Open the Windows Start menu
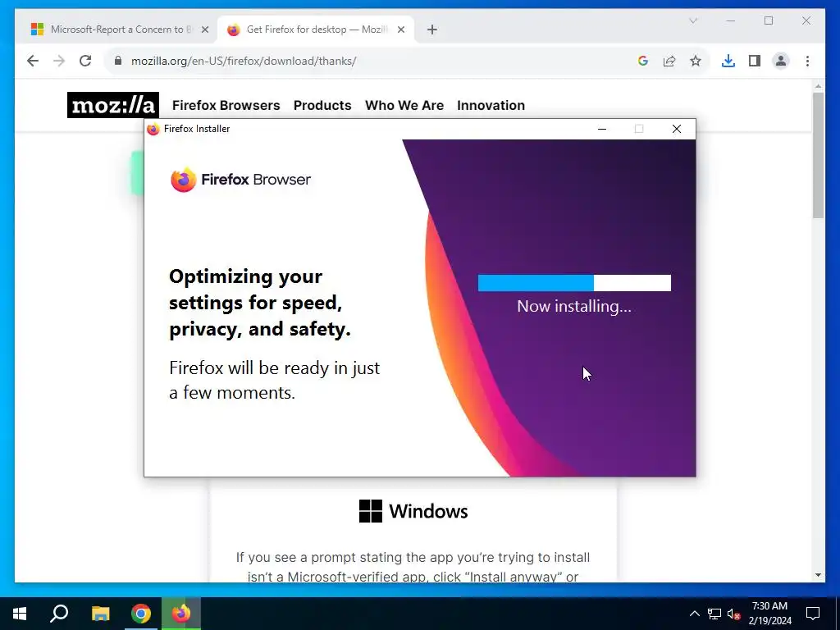Viewport: 840px width, 630px height. pos(20,614)
